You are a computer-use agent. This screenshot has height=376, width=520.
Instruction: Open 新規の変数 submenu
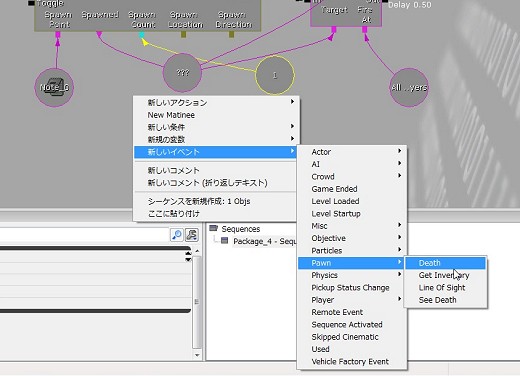(x=216, y=139)
